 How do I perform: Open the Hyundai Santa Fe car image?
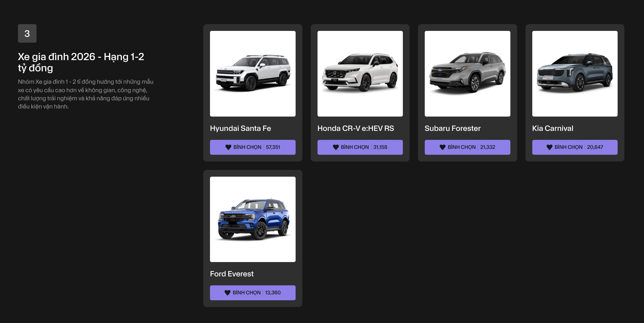(x=253, y=74)
